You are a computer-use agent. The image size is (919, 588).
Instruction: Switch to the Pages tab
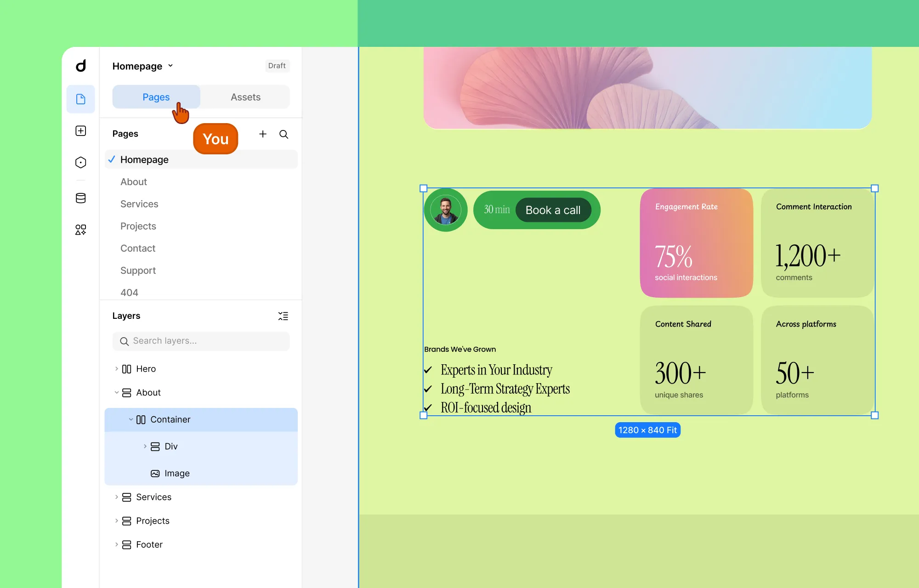pos(156,97)
